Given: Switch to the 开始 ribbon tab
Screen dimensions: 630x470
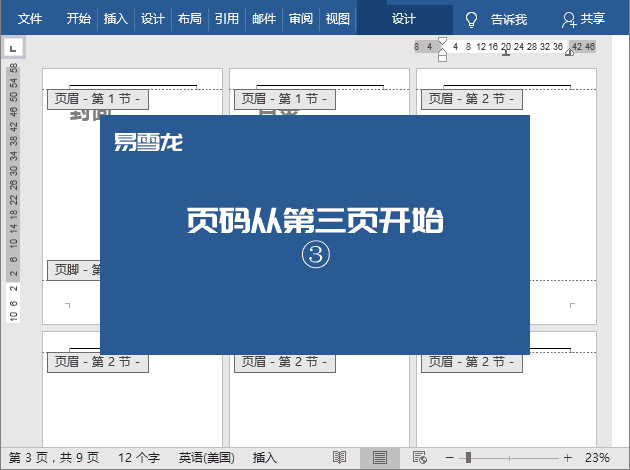Looking at the screenshot, I should [x=79, y=18].
